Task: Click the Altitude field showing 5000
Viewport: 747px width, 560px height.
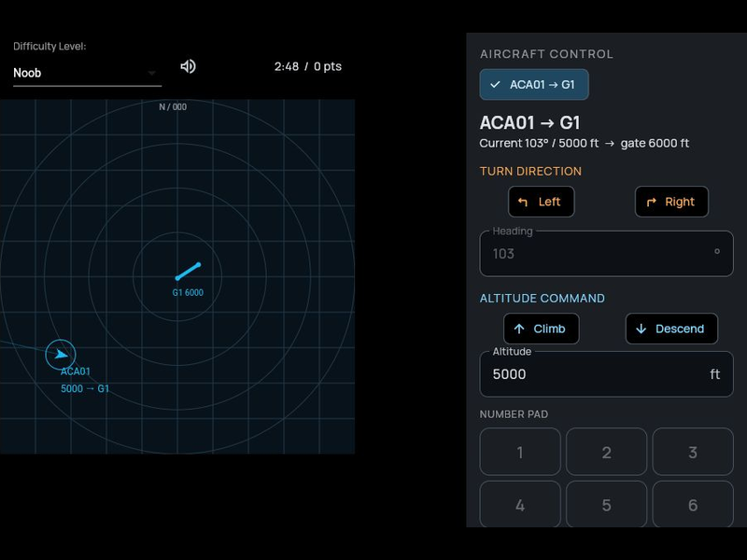Action: [606, 374]
